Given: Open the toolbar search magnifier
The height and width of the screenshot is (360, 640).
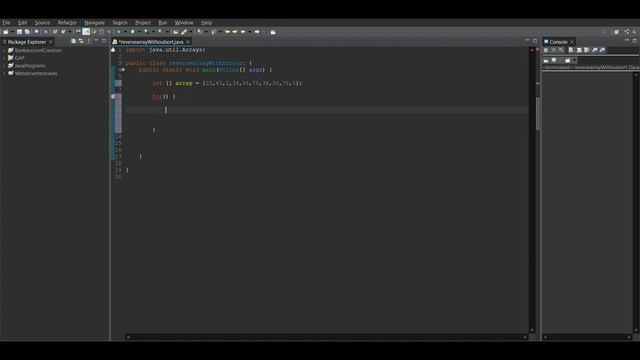Looking at the screenshot, I should pos(604,32).
